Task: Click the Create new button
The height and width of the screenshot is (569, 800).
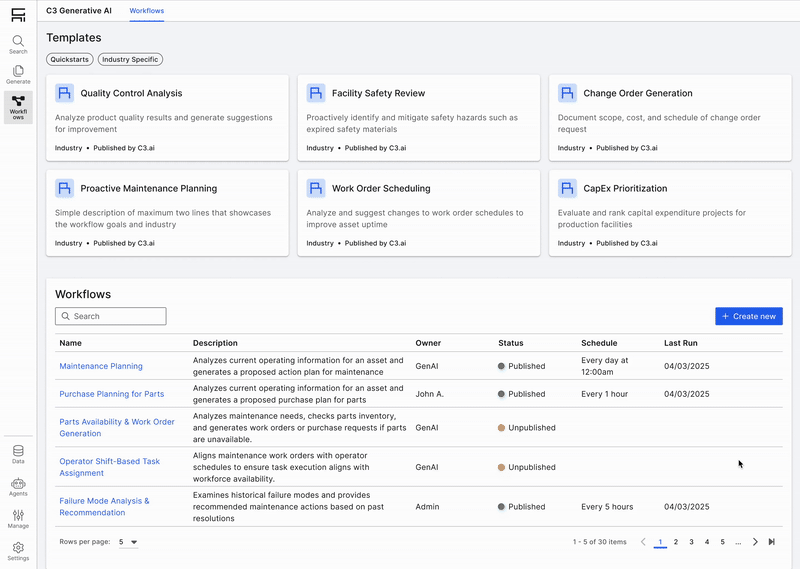Action: (748, 316)
